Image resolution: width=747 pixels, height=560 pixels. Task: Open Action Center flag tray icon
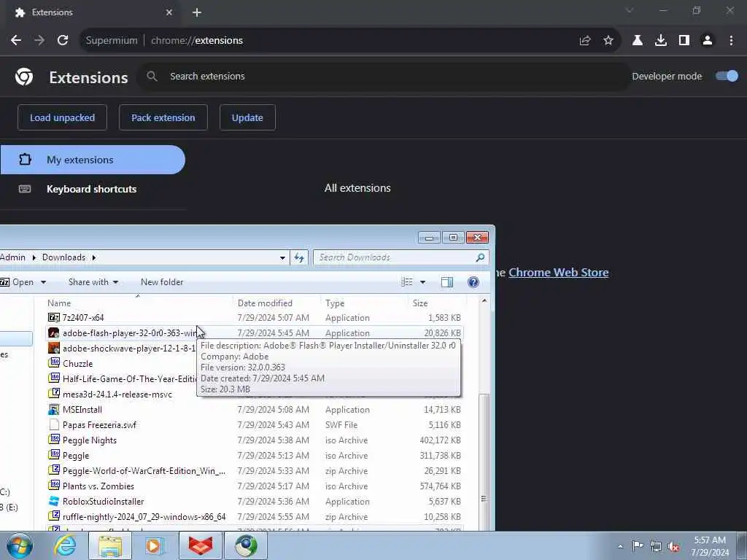638,545
